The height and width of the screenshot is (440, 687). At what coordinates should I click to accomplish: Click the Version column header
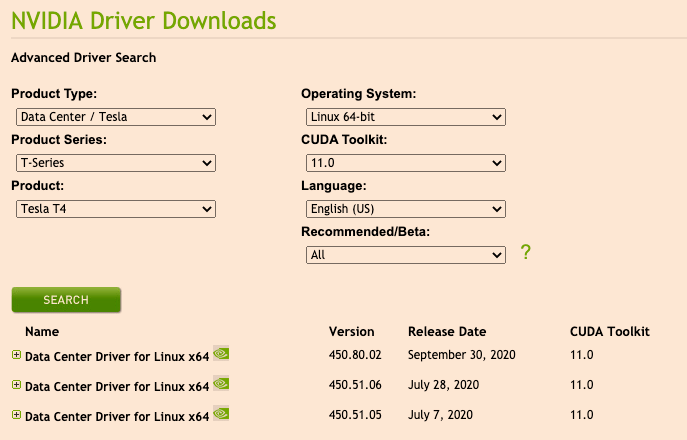point(351,332)
